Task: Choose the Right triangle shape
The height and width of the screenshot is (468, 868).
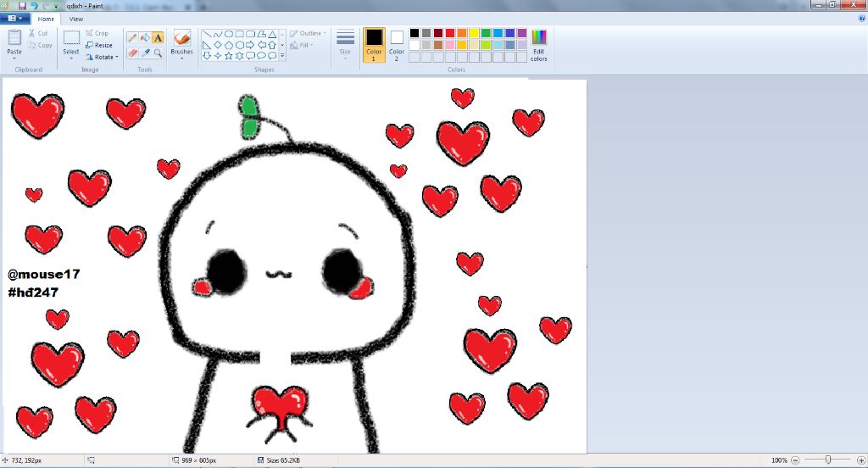Action: click(x=207, y=45)
